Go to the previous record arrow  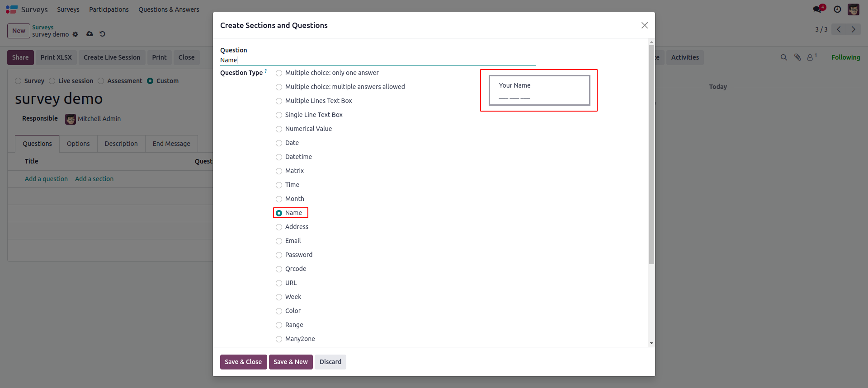pos(839,29)
